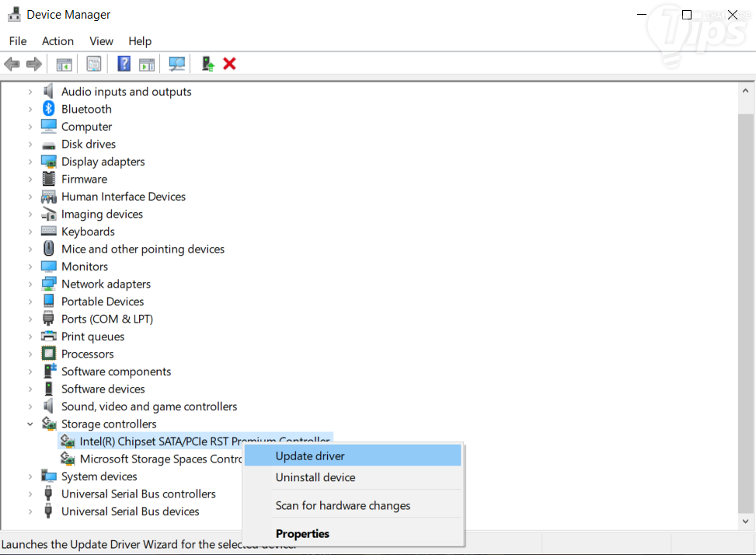Expand Sound, video and game controllers

(30, 406)
